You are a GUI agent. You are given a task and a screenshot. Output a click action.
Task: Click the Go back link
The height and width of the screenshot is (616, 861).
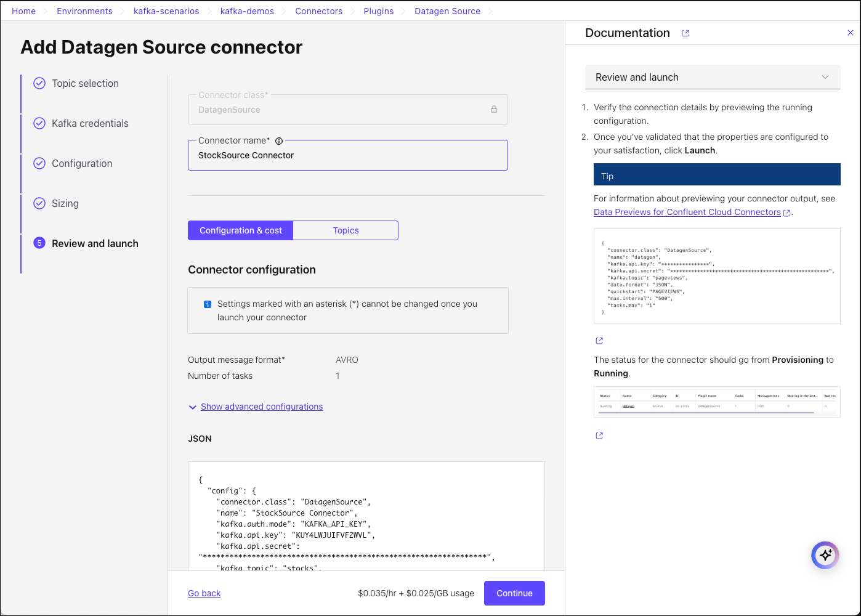tap(204, 593)
